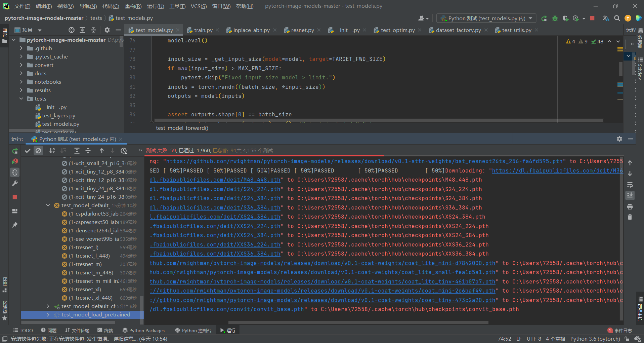This screenshot has height=343, width=644.
Task: Click the UTF-8 encoding status item
Action: coord(534,339)
